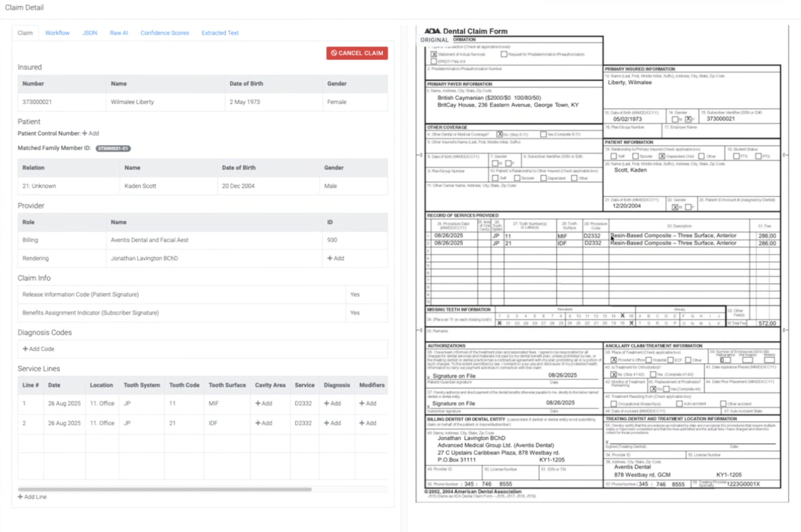
Task: Add Cavity Area for service line 2
Action: pyautogui.click(x=264, y=423)
